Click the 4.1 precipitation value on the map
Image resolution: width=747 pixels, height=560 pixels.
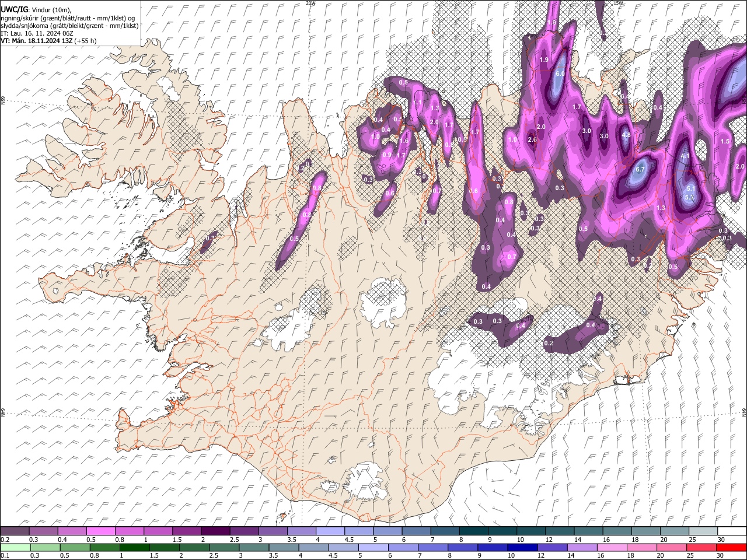coord(685,156)
